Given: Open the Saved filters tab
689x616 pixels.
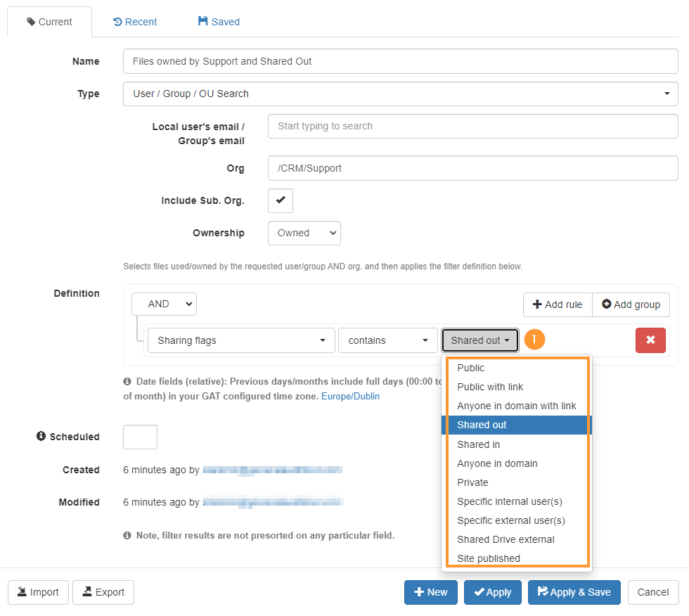Looking at the screenshot, I should coord(219,22).
